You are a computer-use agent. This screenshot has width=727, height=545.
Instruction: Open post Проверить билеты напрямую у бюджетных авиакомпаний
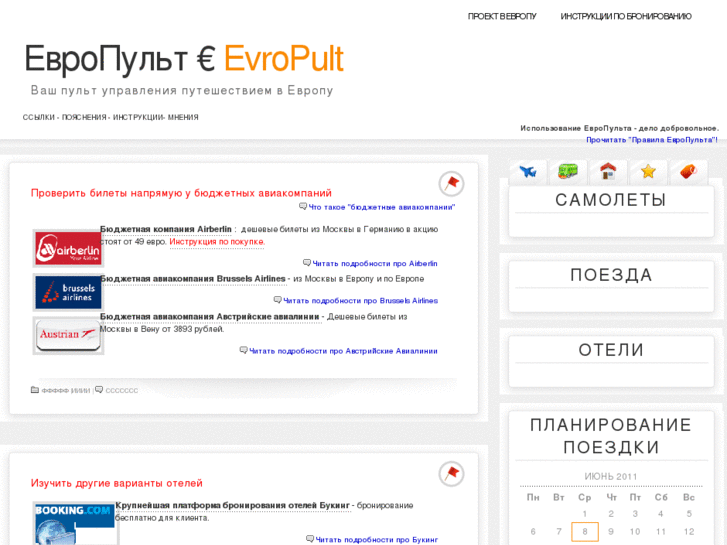(x=181, y=193)
